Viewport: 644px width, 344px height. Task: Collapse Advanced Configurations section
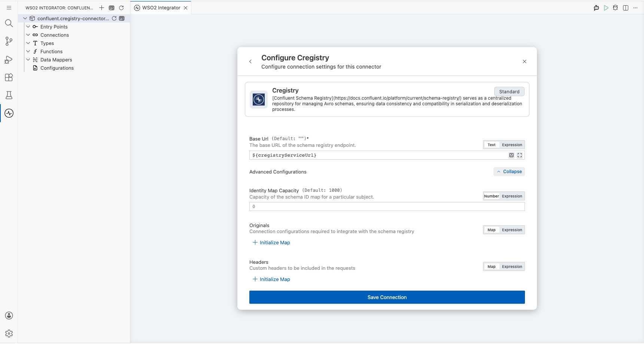tap(509, 172)
